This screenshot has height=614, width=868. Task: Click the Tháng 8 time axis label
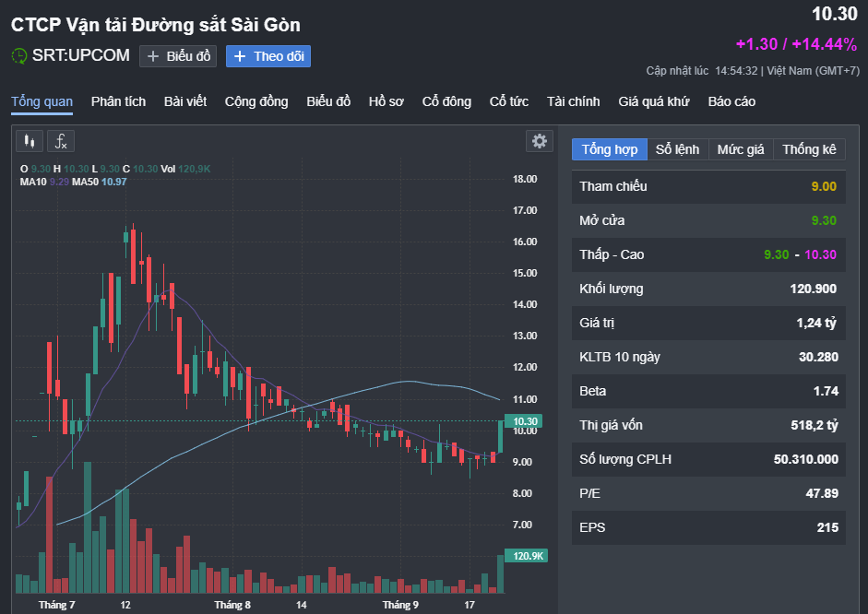coord(232,605)
